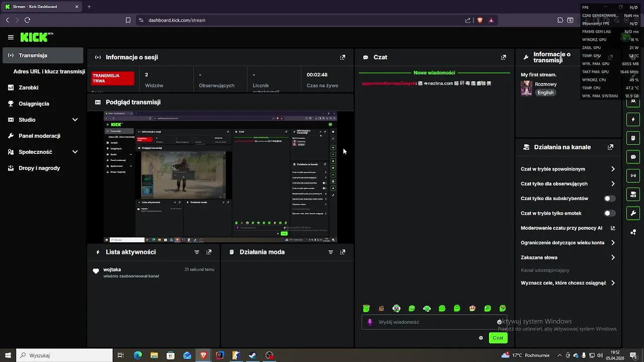Insert the angry brown box emote
The width and height of the screenshot is (644, 362).
381,308
